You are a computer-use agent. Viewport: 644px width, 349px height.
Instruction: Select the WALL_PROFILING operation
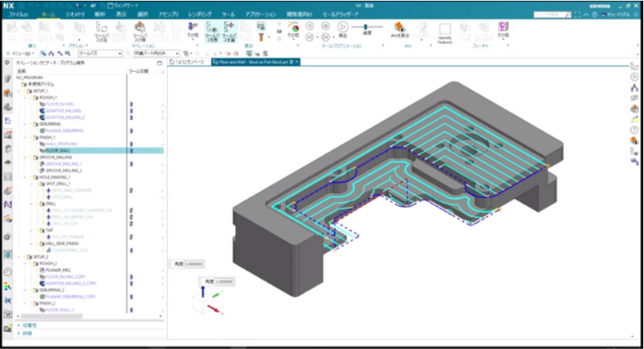[x=61, y=144]
